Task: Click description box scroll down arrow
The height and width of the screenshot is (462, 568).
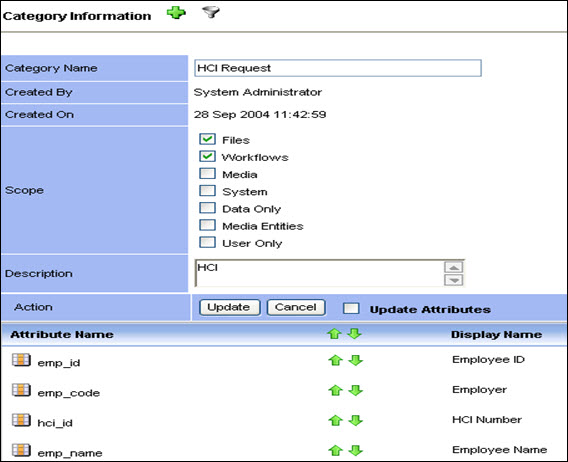Action: coord(454,280)
